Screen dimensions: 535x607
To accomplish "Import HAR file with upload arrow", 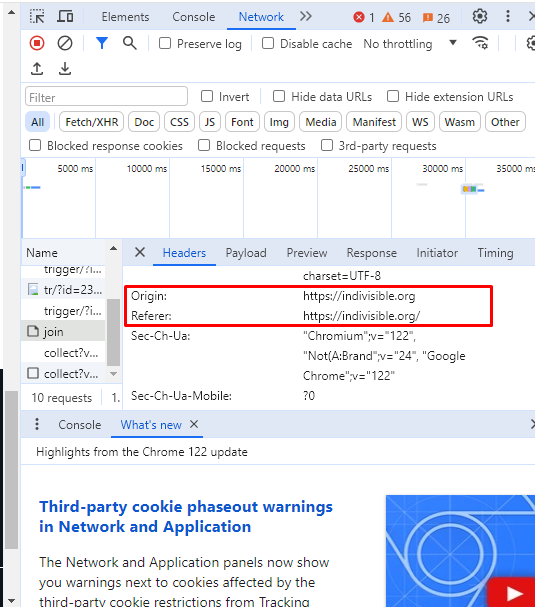I will point(37,69).
